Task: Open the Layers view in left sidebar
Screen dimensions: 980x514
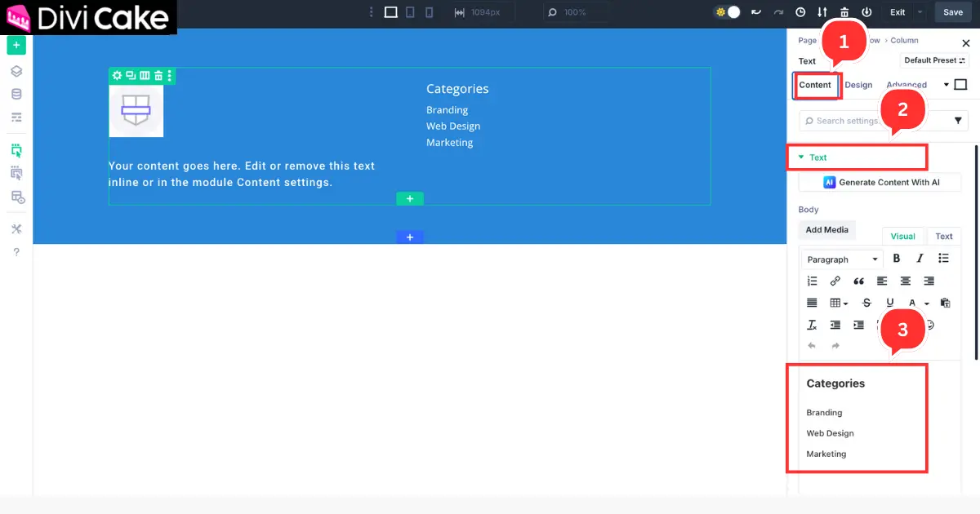Action: pyautogui.click(x=16, y=72)
